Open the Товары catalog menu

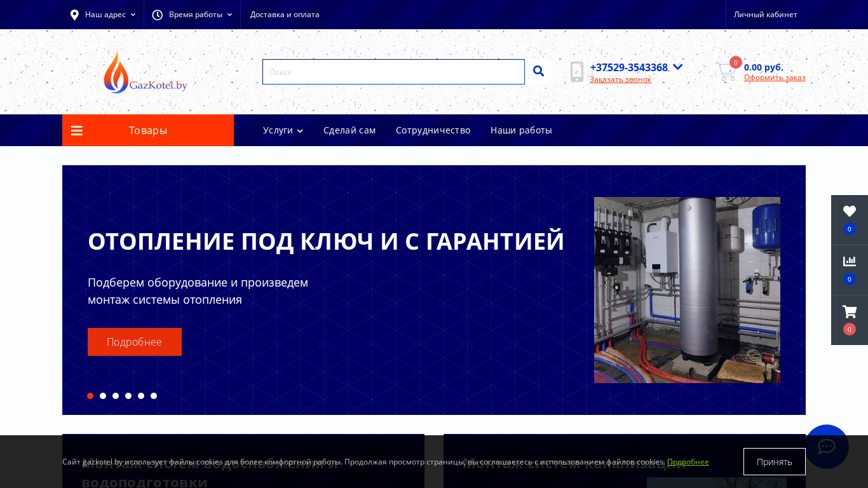pyautogui.click(x=148, y=130)
